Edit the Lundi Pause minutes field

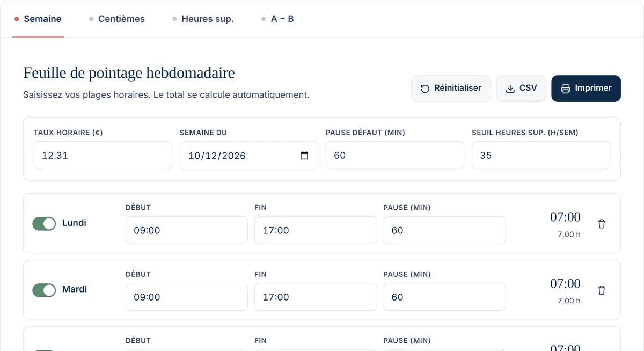pos(444,230)
